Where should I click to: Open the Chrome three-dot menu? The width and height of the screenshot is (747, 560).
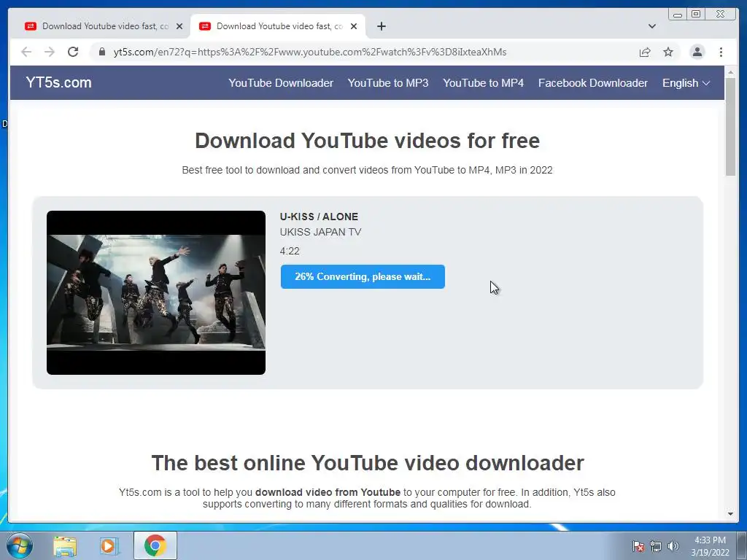(721, 52)
